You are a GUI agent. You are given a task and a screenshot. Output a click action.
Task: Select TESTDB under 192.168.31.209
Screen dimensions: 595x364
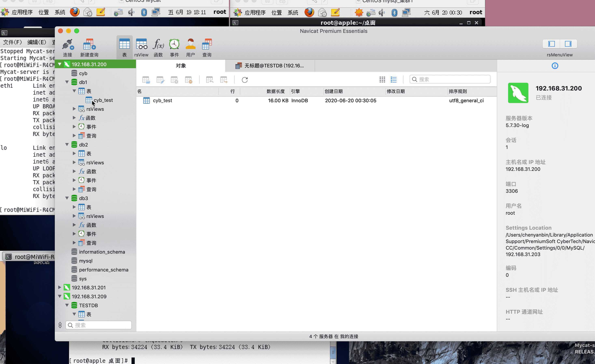pyautogui.click(x=88, y=305)
